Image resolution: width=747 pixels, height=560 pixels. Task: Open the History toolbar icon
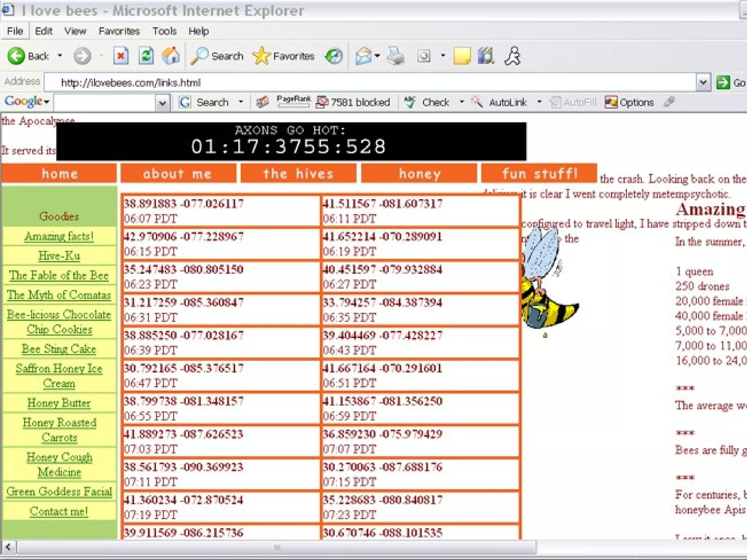(x=334, y=56)
